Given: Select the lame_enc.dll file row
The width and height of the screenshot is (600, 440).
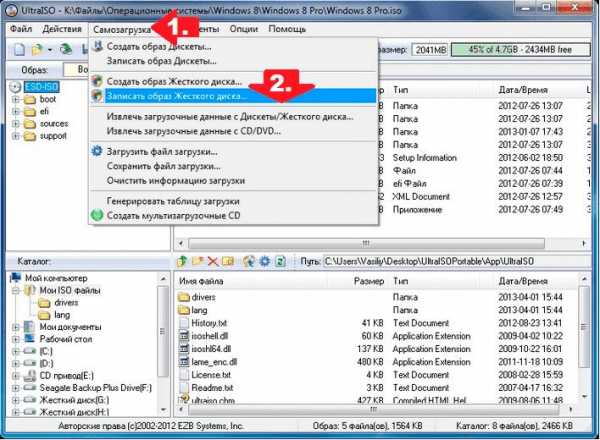Looking at the screenshot, I should point(377,362).
